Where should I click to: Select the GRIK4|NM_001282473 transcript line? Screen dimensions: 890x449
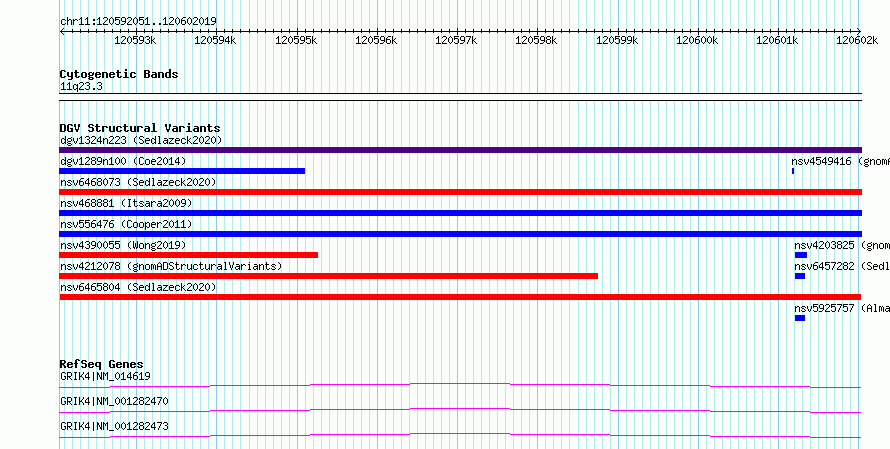[460, 436]
